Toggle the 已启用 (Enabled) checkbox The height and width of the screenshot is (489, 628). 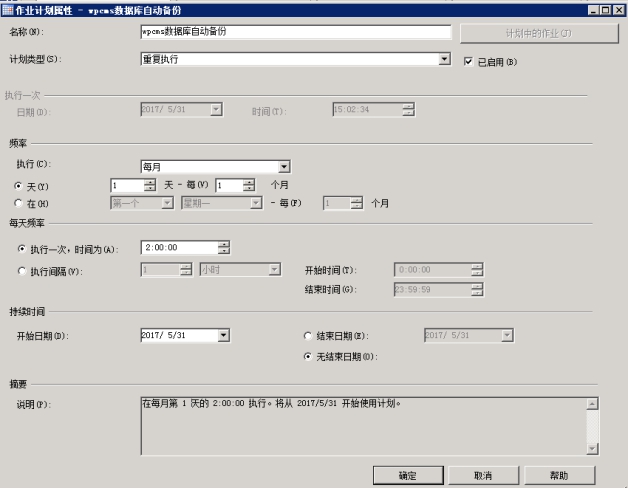pos(471,61)
